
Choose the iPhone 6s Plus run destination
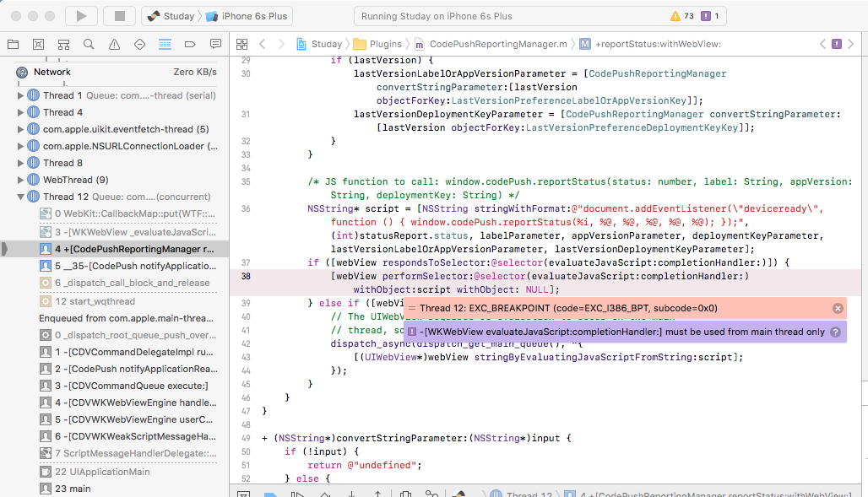point(247,16)
